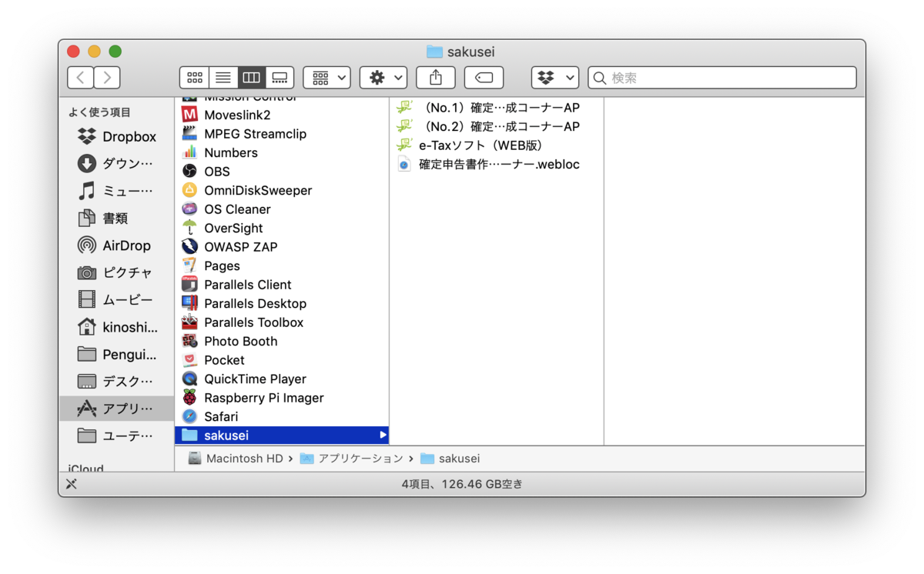The width and height of the screenshot is (924, 574).
Task: Select e-Taxソフト(WEB版) item
Action: pyautogui.click(x=497, y=145)
